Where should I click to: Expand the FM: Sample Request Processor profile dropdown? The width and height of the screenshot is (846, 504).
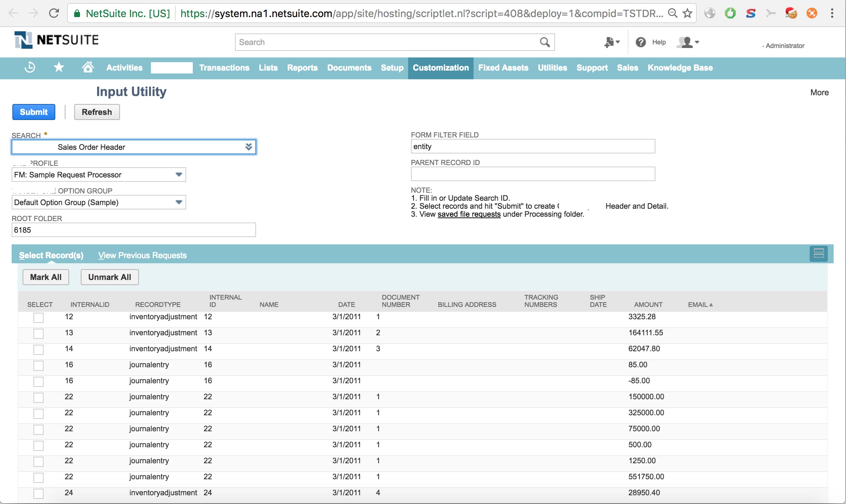coord(179,175)
